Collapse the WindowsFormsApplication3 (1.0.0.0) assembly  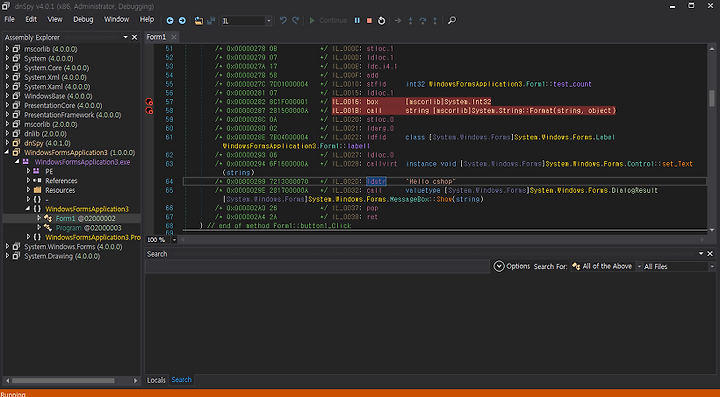coord(7,152)
